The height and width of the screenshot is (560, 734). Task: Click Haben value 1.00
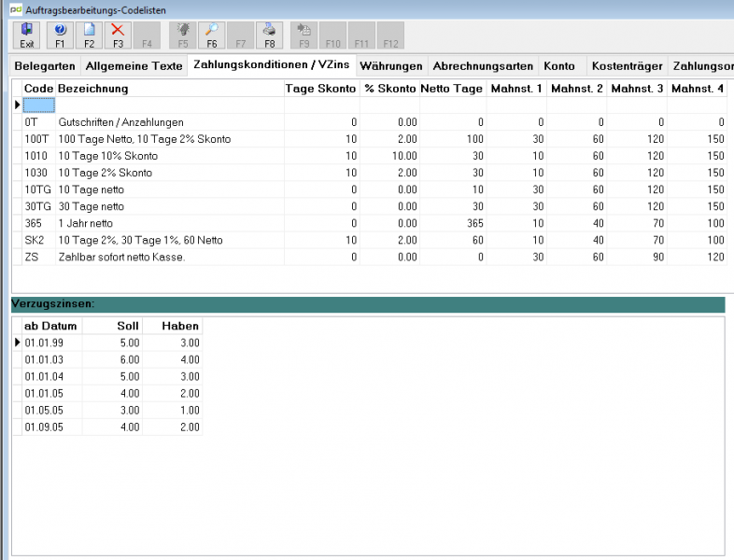[172, 411]
